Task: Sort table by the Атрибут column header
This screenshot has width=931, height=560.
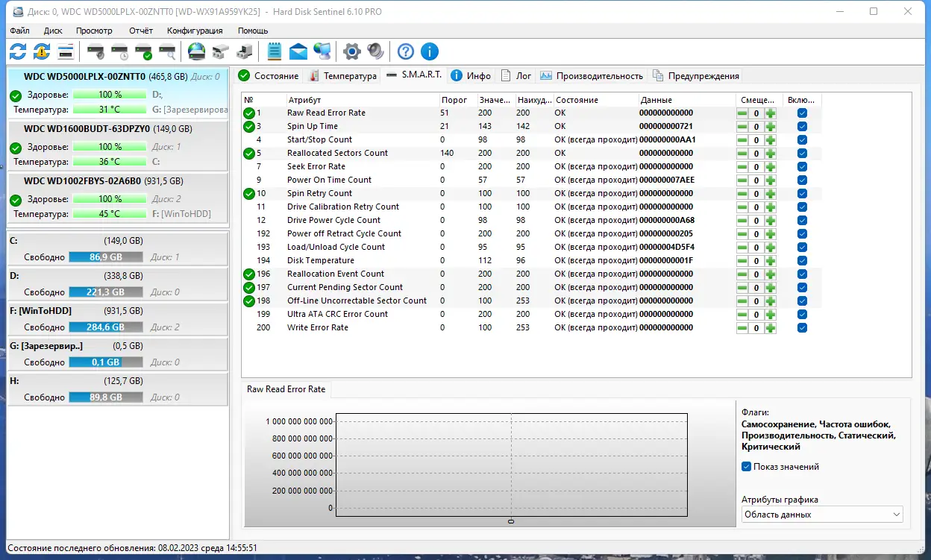Action: (x=363, y=100)
